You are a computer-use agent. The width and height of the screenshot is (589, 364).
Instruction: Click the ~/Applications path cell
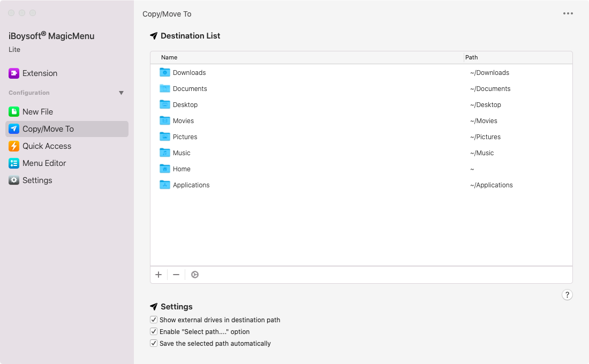492,185
